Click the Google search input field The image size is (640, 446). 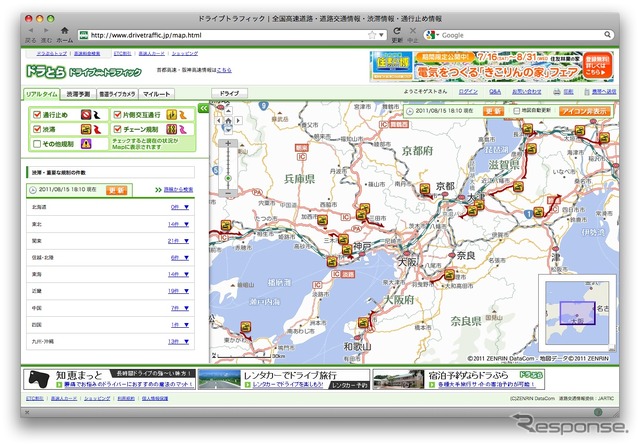coord(520,35)
